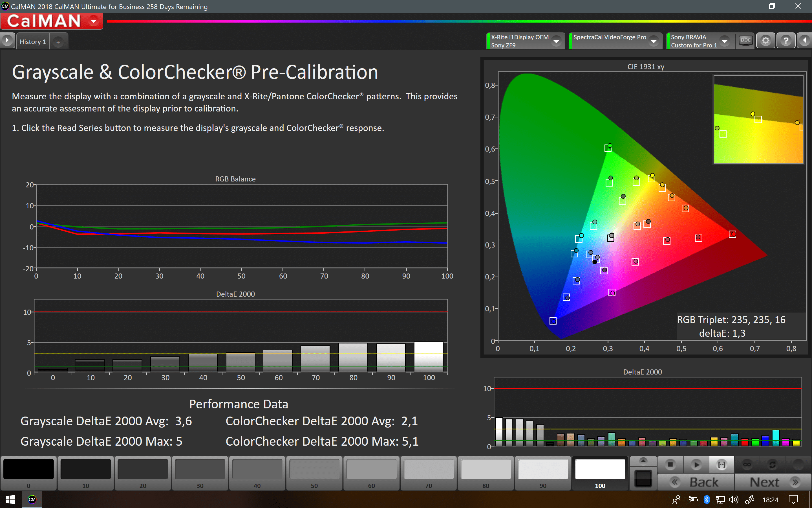Select the 100 percent white patch

point(600,473)
